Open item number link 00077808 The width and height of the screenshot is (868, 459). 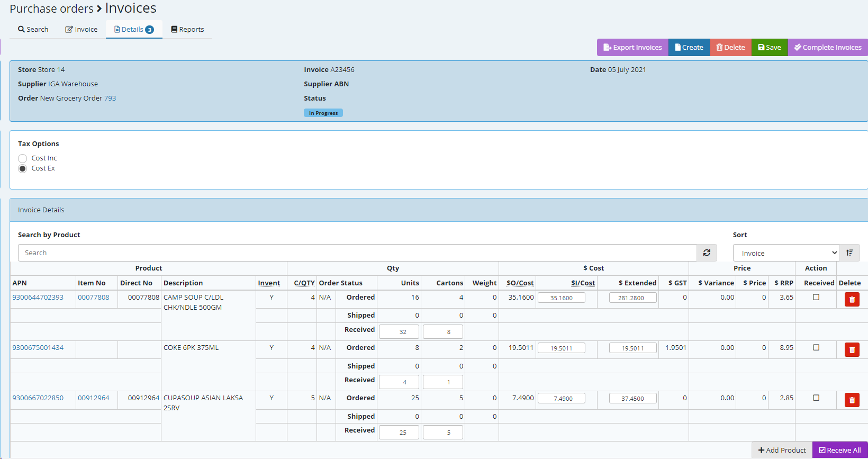coord(94,297)
